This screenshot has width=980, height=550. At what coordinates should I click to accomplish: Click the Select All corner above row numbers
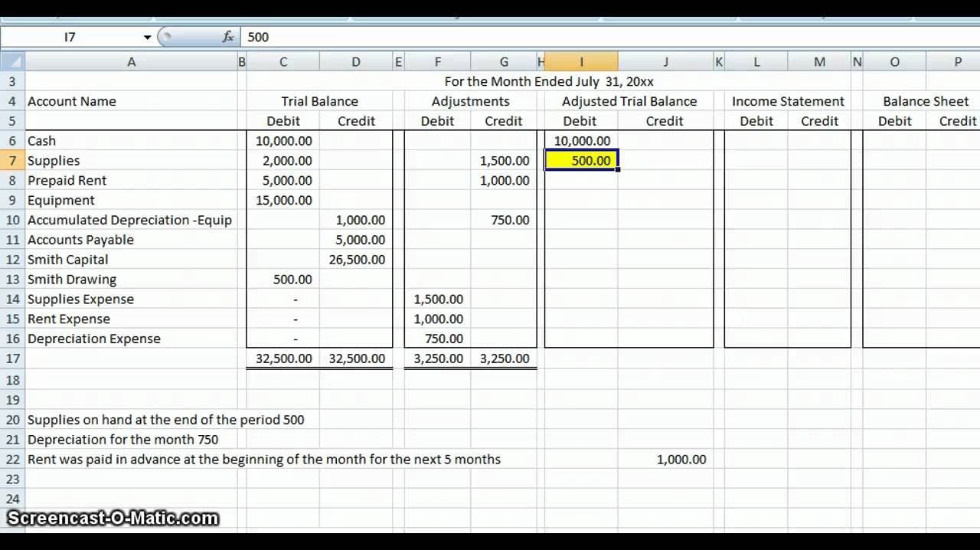pyautogui.click(x=12, y=61)
